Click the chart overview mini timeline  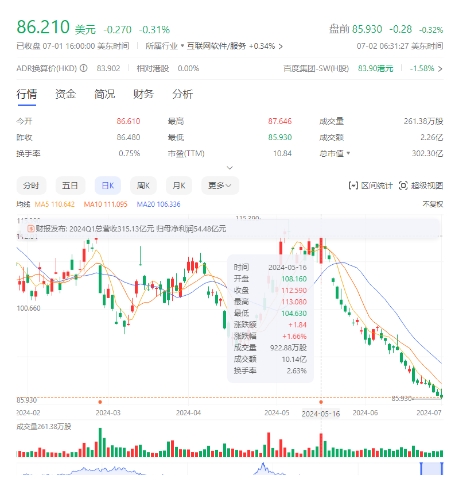click(x=230, y=468)
